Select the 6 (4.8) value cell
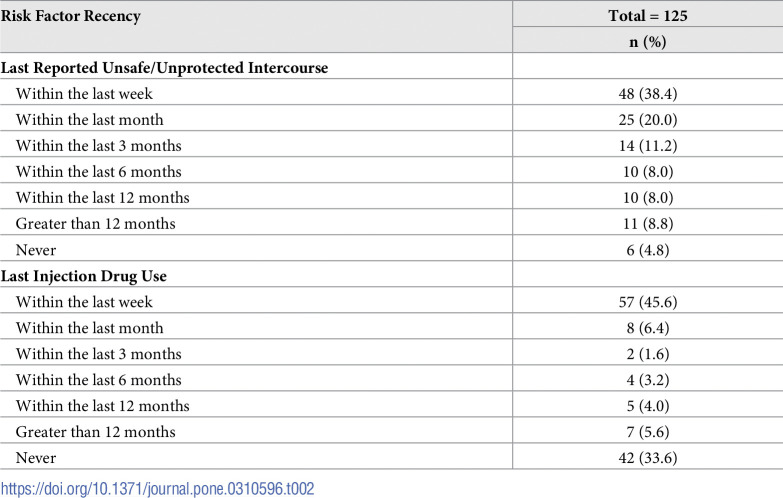Screen dimensions: 783x498 pyautogui.click(x=648, y=250)
